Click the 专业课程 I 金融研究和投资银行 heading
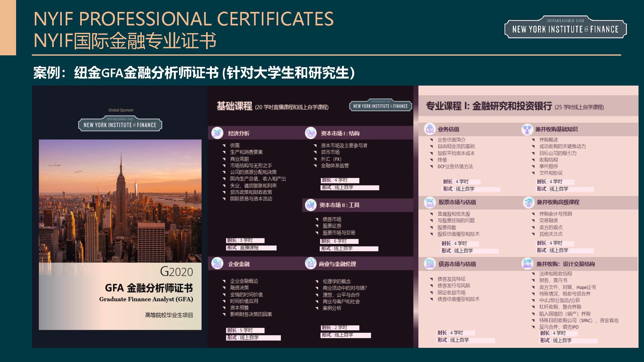Image resolution: width=644 pixels, height=362 pixels. (488, 106)
